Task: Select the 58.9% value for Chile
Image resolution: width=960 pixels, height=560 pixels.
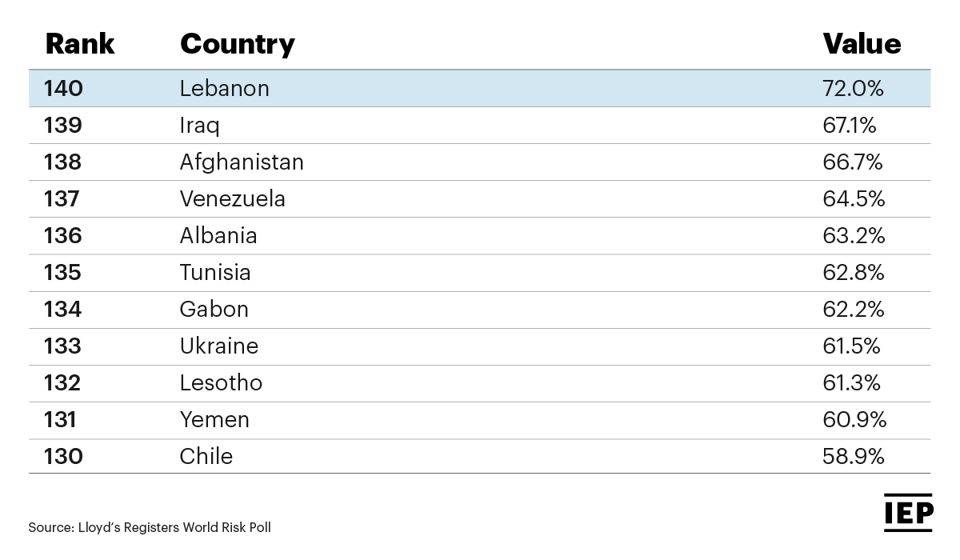Action: coord(854,457)
